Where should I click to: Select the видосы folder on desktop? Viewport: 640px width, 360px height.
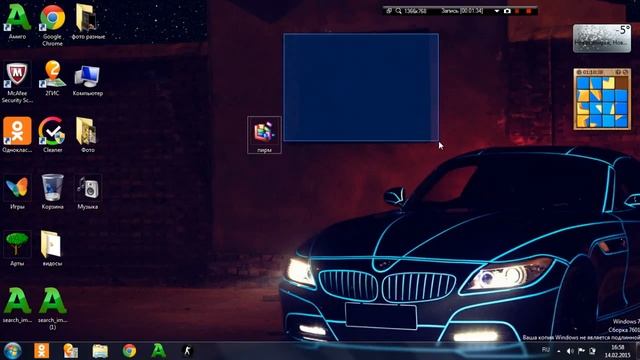[x=52, y=248]
